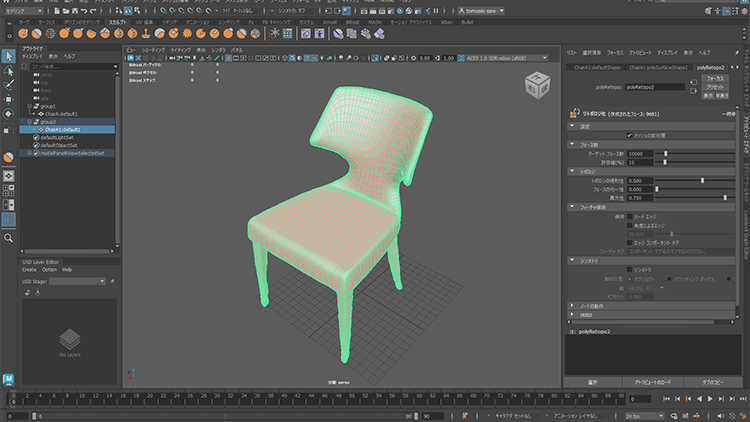Collapse the Face Count section
Viewport: 750px width, 422px height.
click(572, 144)
